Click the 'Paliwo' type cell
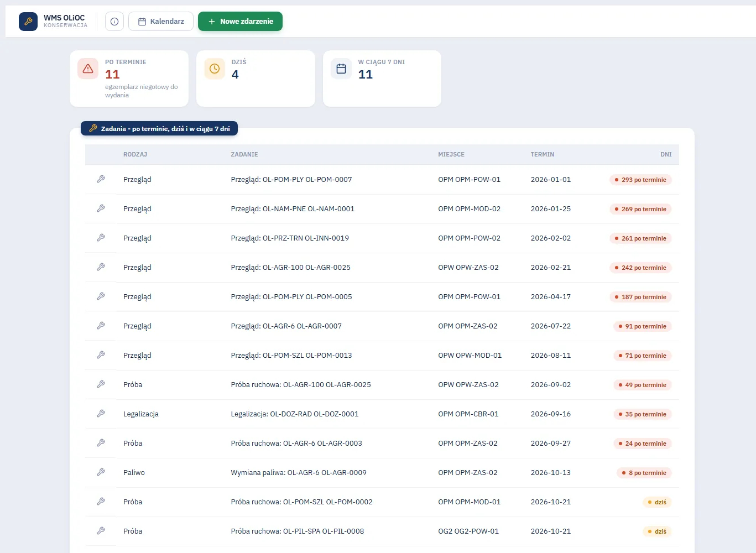 (x=134, y=473)
